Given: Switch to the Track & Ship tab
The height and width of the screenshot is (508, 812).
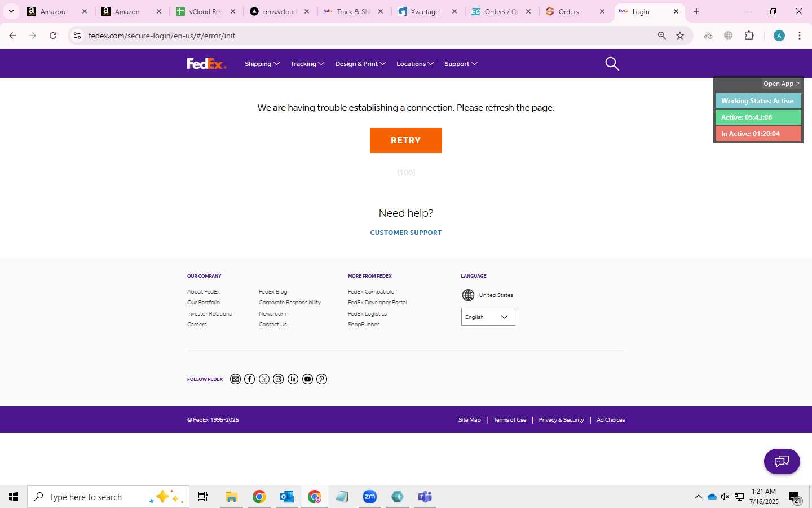Looking at the screenshot, I should point(353,11).
